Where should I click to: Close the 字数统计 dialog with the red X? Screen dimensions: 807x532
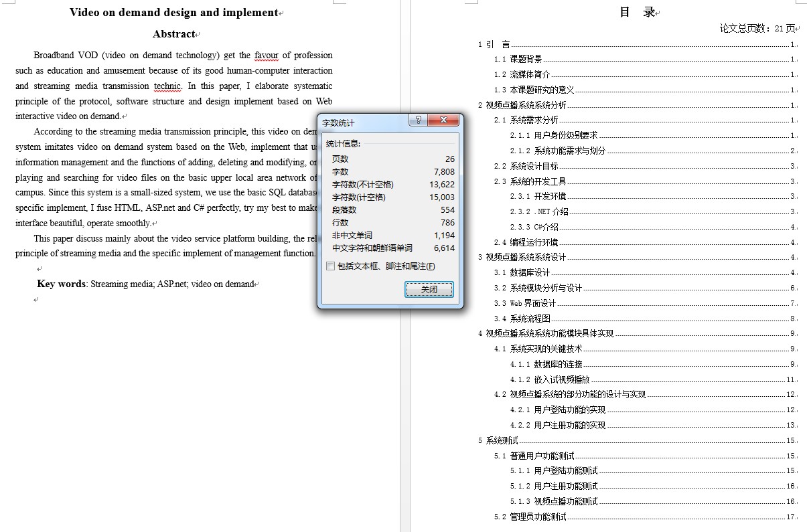443,120
